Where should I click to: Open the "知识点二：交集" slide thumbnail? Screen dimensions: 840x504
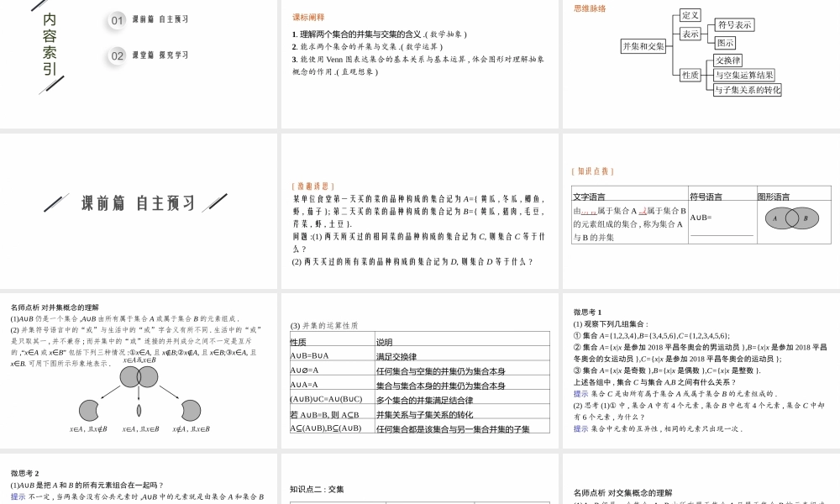click(418, 480)
